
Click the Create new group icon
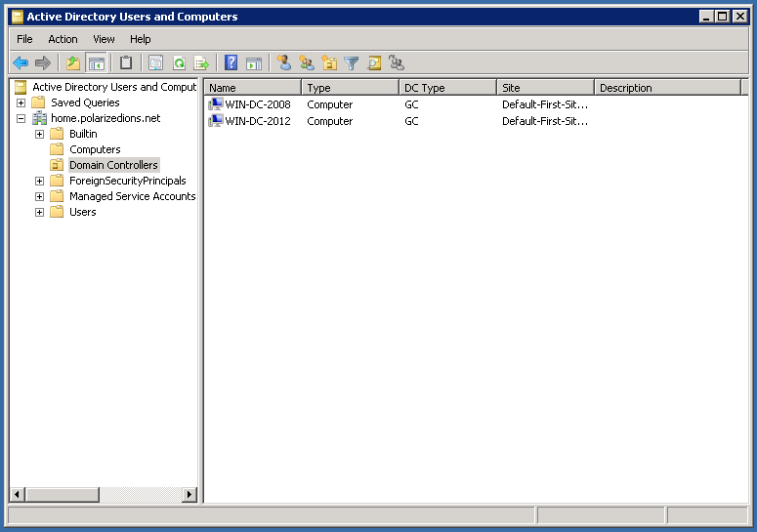pyautogui.click(x=307, y=63)
